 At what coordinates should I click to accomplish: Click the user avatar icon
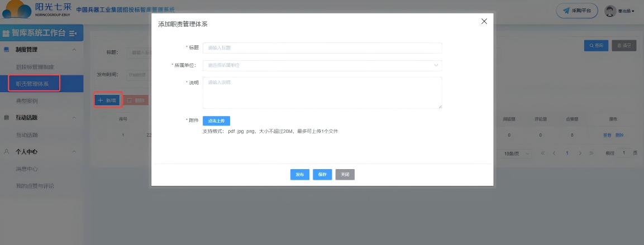610,11
